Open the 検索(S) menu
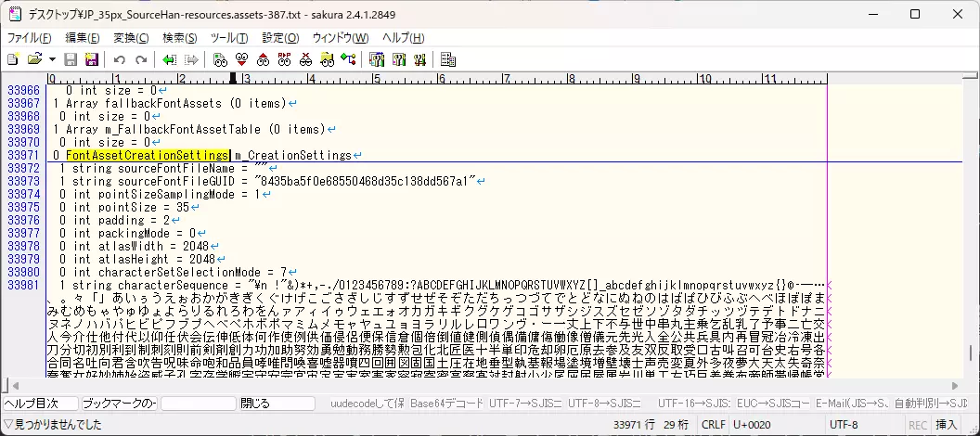 179,38
